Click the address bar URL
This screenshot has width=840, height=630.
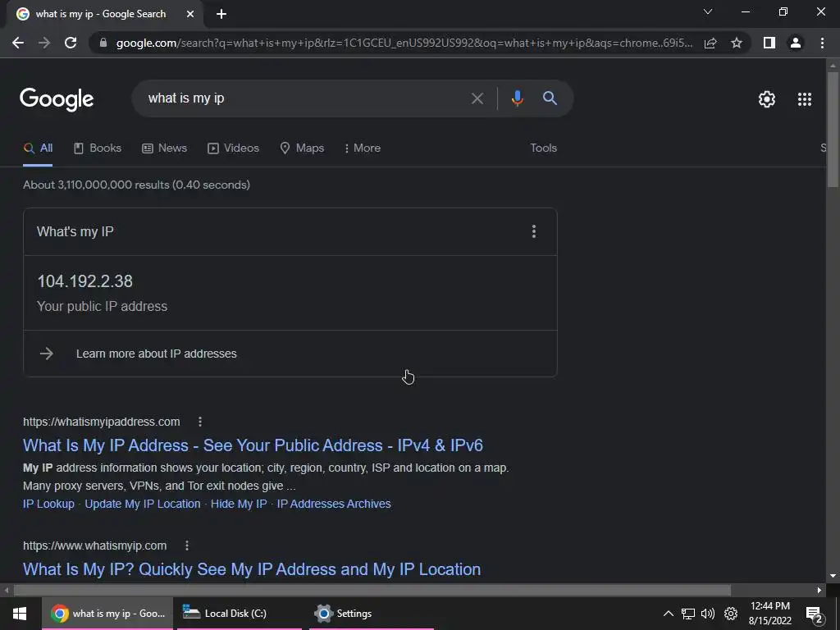pyautogui.click(x=404, y=43)
